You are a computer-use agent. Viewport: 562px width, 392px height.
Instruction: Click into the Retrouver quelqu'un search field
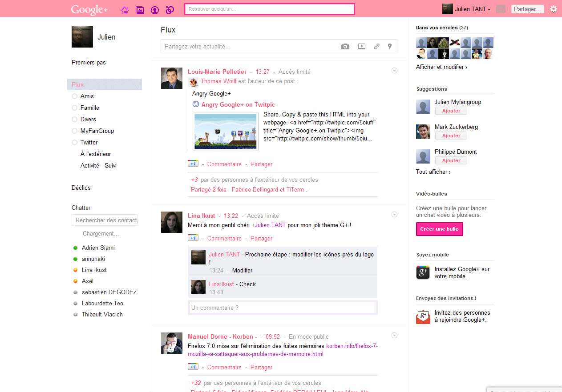(x=270, y=9)
